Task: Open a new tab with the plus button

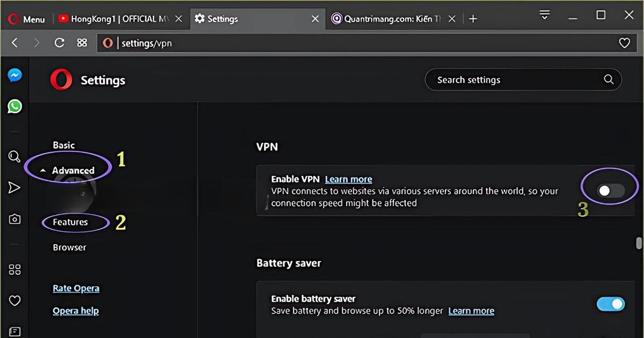Action: coord(473,18)
